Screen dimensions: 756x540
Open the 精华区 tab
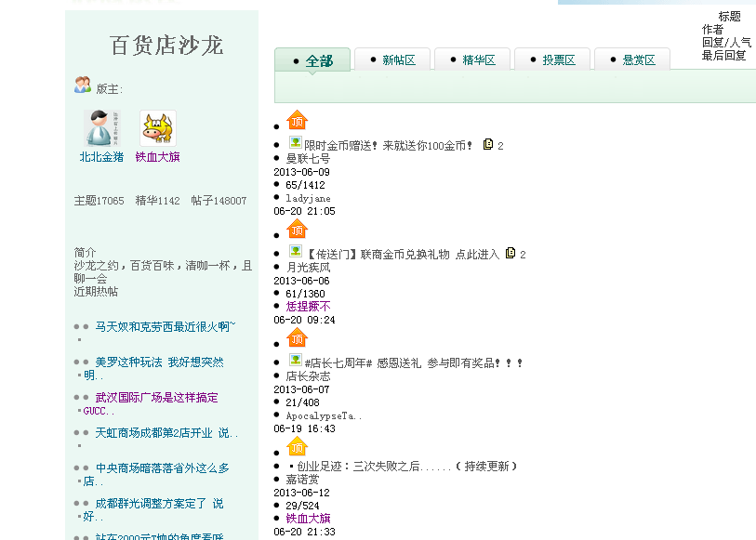tap(471, 60)
